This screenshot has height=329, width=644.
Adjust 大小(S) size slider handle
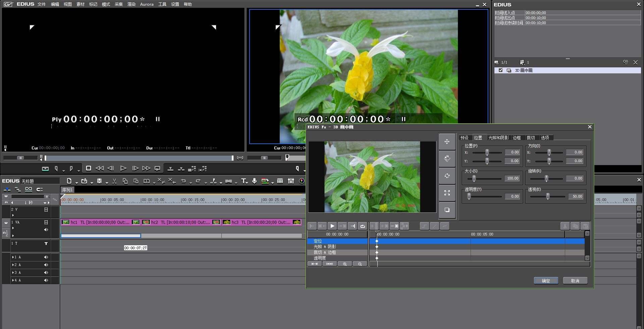[x=474, y=179]
